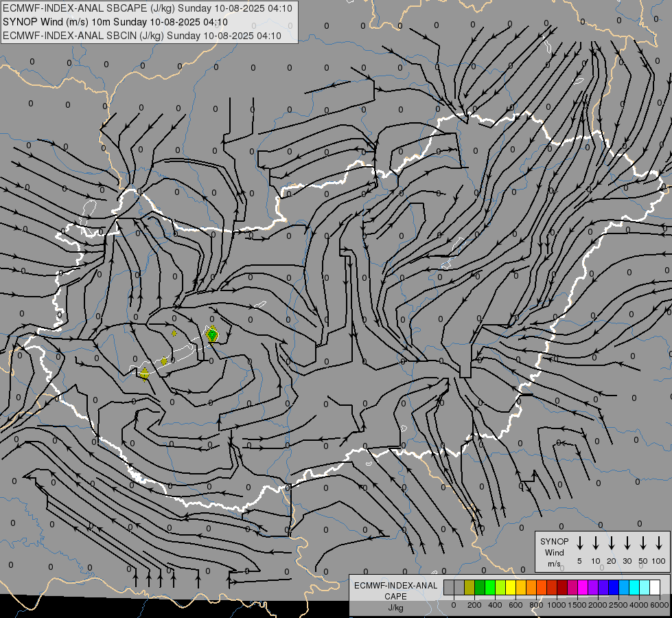Select the white CAPE legend swatch
This screenshot has height=618, width=672.
654,587
